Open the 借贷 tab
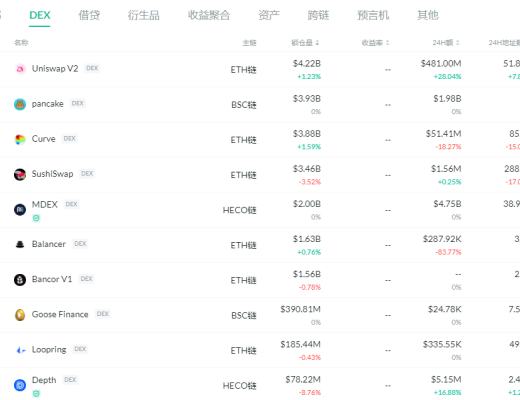520x400 pixels. click(x=89, y=15)
